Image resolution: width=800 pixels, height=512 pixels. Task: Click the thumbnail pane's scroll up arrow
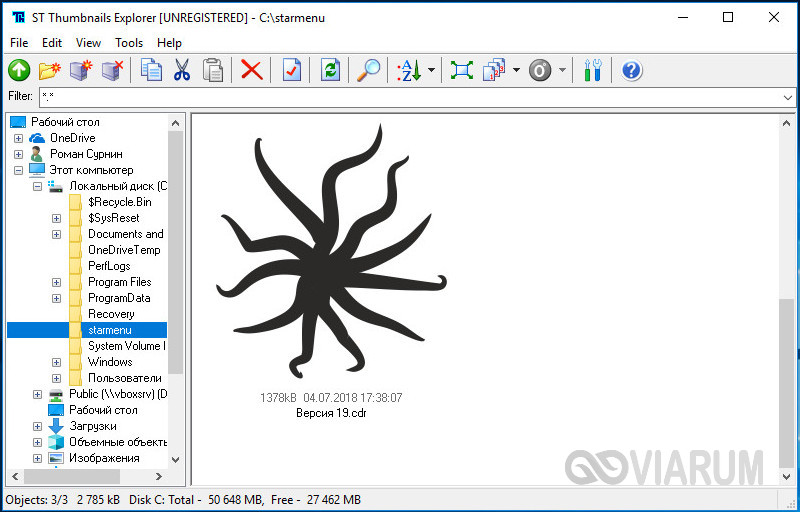(x=786, y=123)
